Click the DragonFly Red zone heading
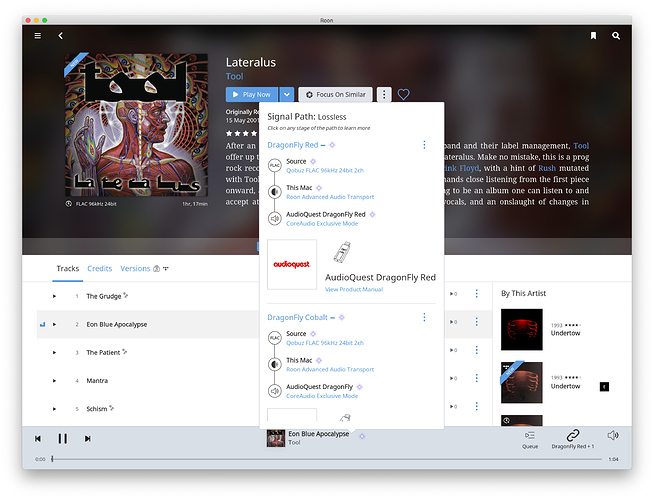Viewport: 655px width, 500px height. (293, 145)
